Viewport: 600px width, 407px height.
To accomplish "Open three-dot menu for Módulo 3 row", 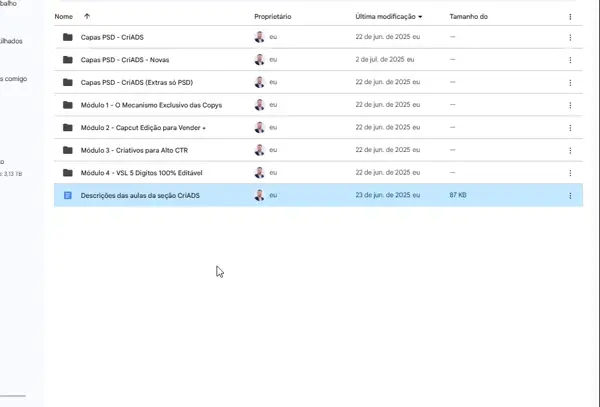I will click(570, 150).
